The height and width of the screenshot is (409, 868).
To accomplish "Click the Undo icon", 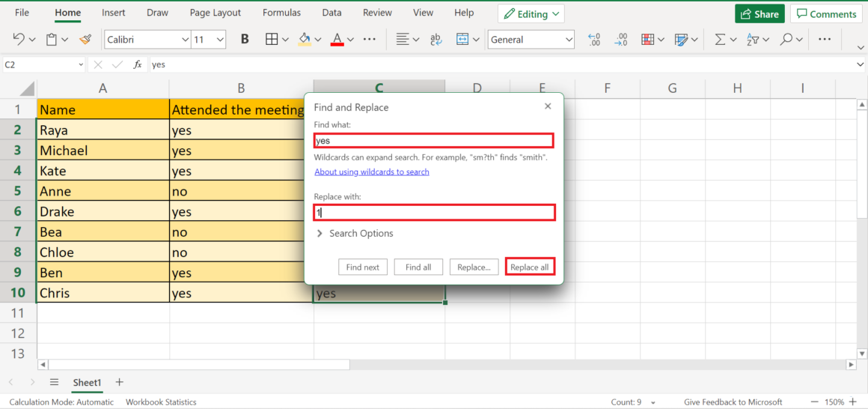I will point(18,40).
